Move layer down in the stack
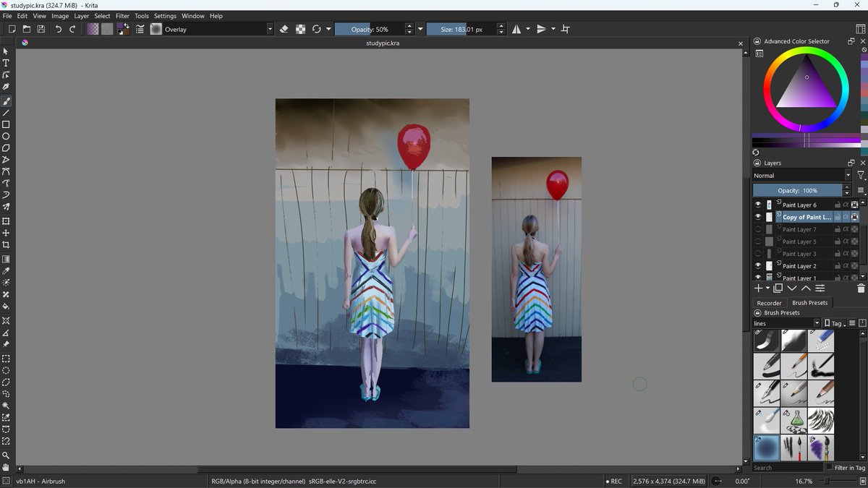The height and width of the screenshot is (488, 868). (x=792, y=288)
